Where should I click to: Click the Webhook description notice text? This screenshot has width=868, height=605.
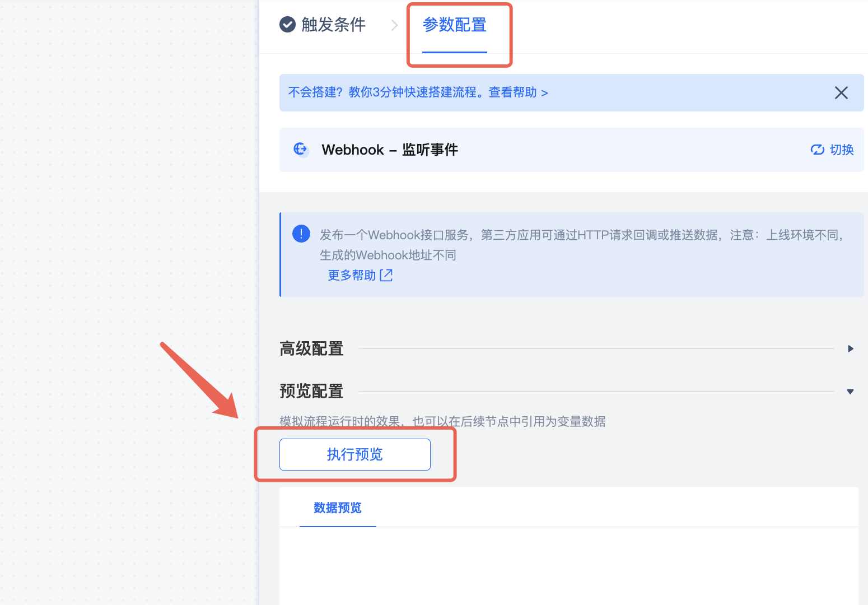point(582,245)
